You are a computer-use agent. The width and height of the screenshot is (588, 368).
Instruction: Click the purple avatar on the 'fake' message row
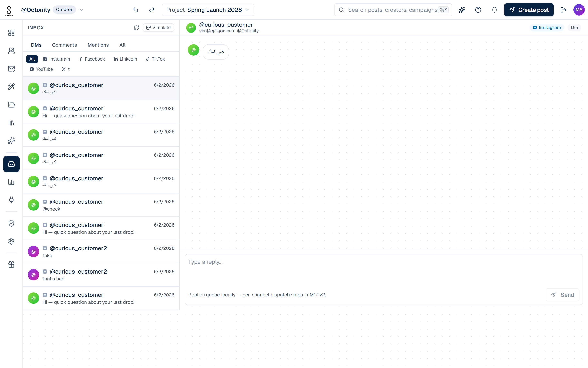pyautogui.click(x=33, y=251)
